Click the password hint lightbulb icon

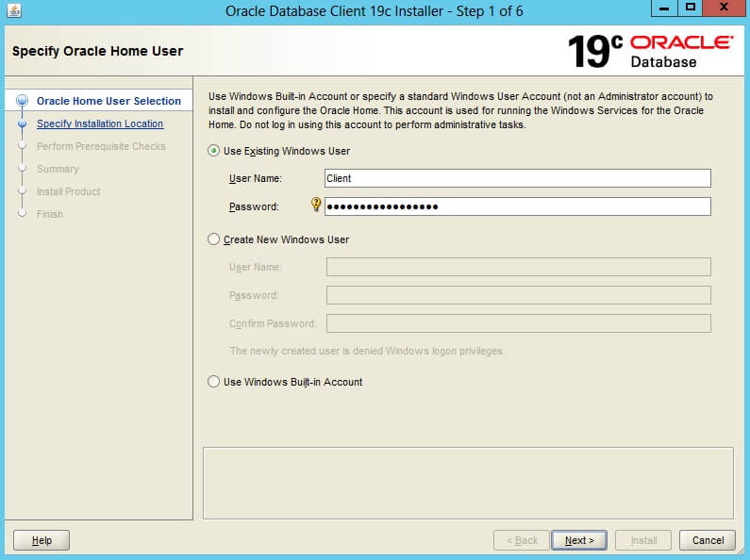pyautogui.click(x=316, y=204)
